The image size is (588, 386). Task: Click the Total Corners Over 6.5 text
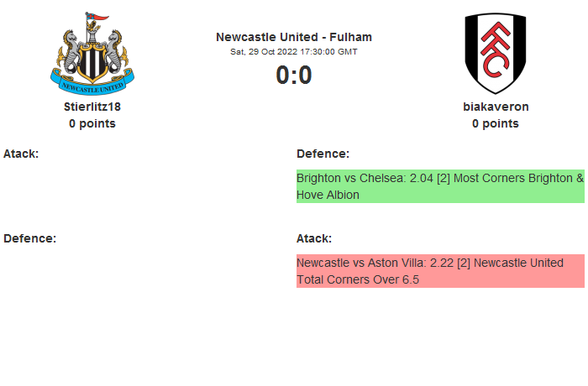(358, 279)
